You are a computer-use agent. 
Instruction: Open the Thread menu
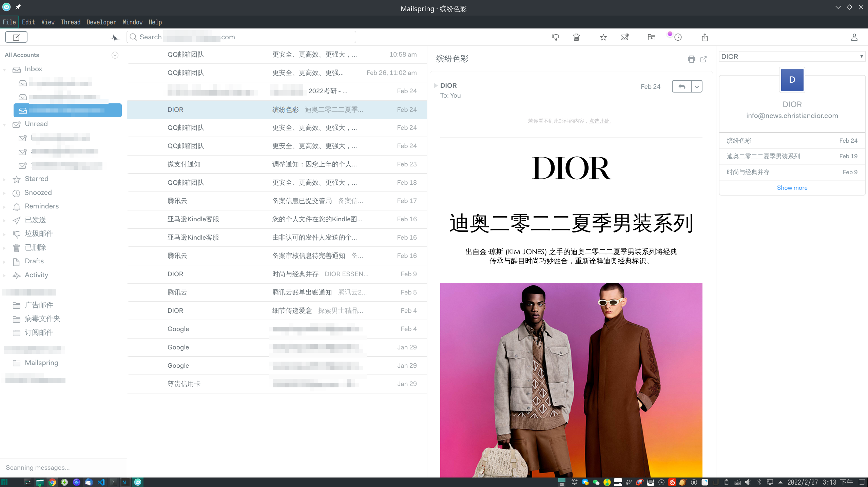[x=71, y=22]
